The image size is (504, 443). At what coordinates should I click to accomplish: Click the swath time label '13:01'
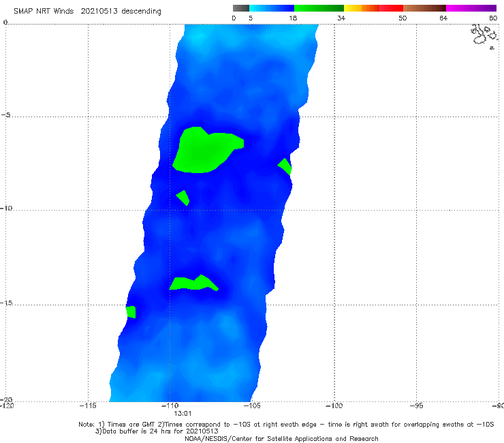(x=183, y=414)
